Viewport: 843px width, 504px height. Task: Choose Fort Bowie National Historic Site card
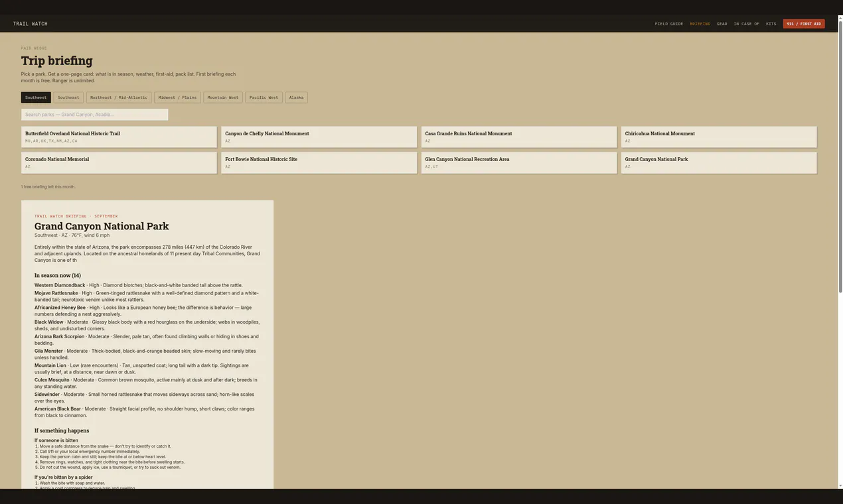tap(319, 163)
